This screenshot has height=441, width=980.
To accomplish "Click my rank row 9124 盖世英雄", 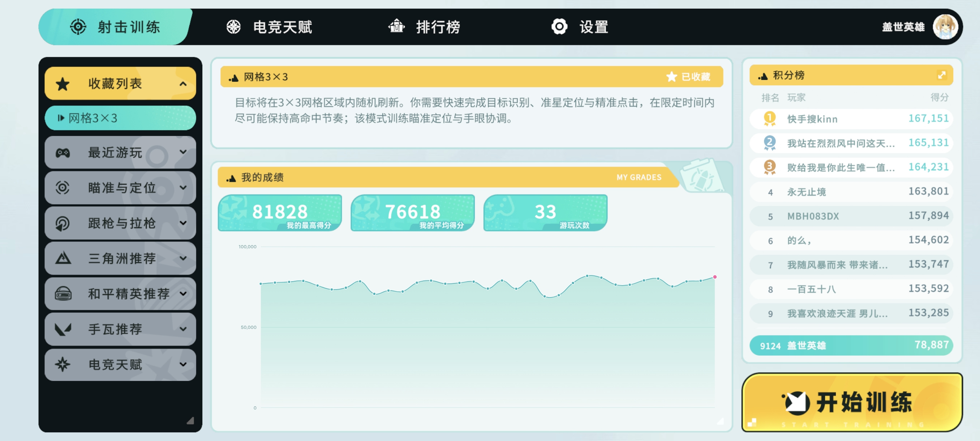I will coord(851,346).
